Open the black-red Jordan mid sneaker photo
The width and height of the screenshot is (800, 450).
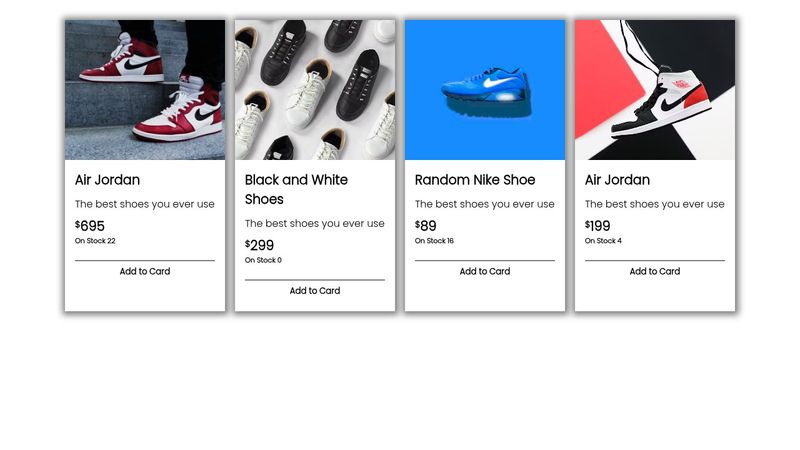tap(655, 90)
